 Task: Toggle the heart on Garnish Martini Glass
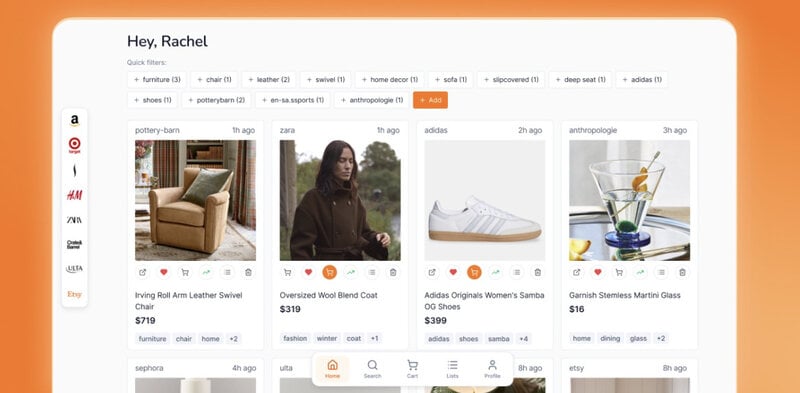coord(598,273)
